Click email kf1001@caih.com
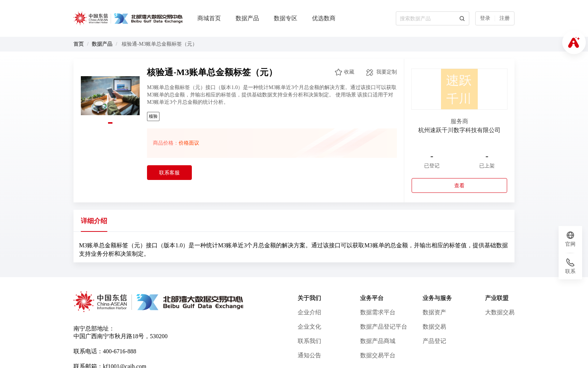Screen dimensions: 588x368 point(125,366)
